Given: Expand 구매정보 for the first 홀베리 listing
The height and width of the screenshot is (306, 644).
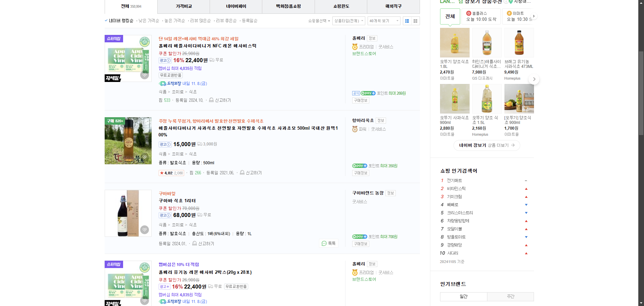Looking at the screenshot, I should click(x=361, y=100).
